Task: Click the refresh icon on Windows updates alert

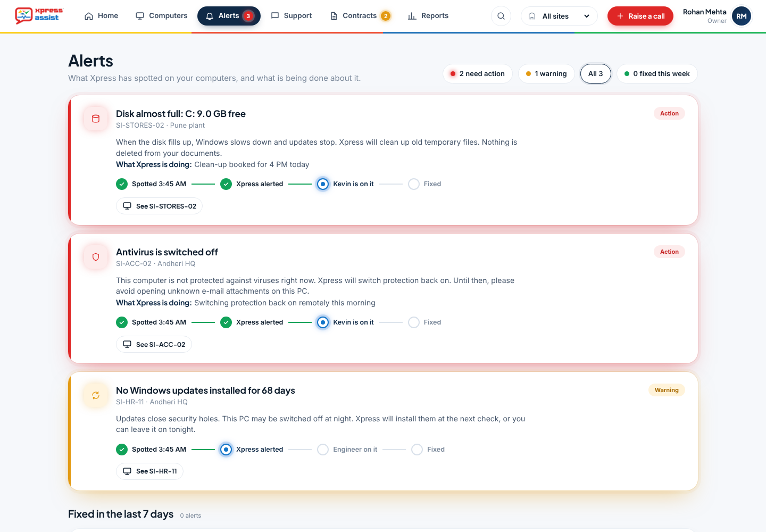Action: (96, 395)
